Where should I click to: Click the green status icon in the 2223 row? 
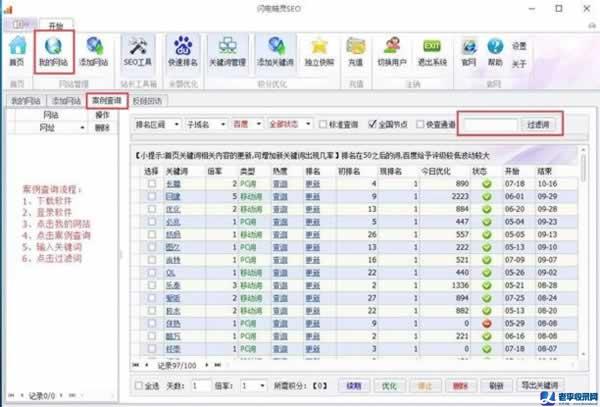(486, 197)
